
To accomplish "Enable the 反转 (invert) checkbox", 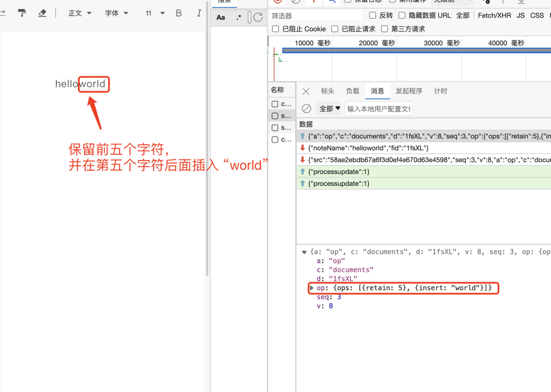I will pos(373,15).
